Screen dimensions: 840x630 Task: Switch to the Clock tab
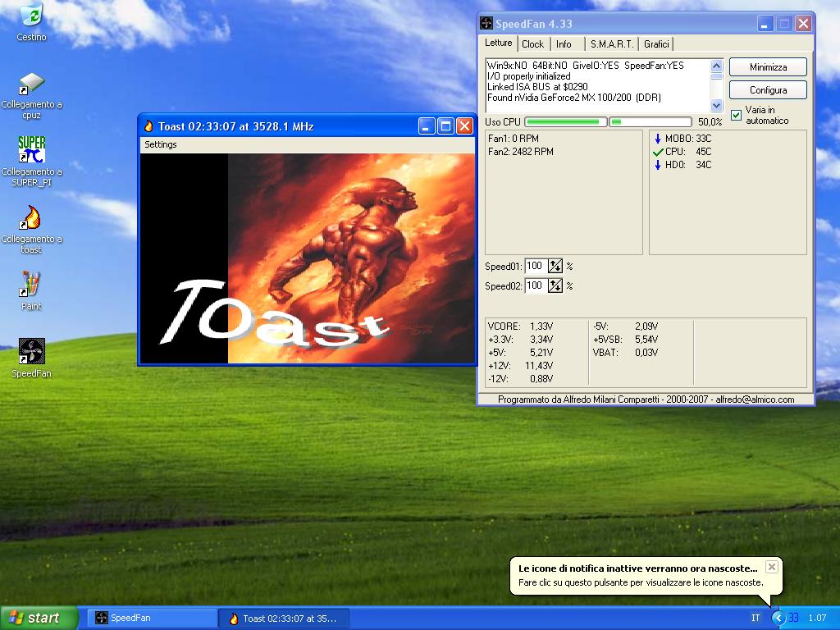click(532, 44)
